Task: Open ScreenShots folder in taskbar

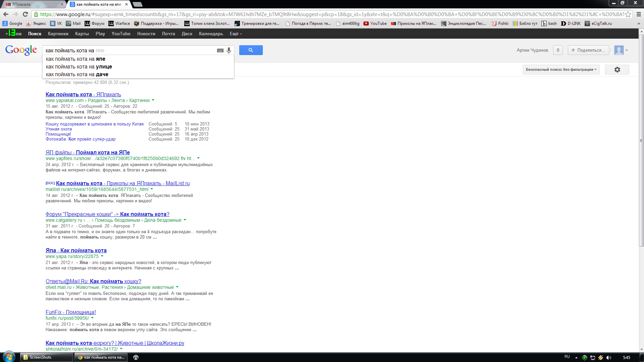Action: pos(47,357)
